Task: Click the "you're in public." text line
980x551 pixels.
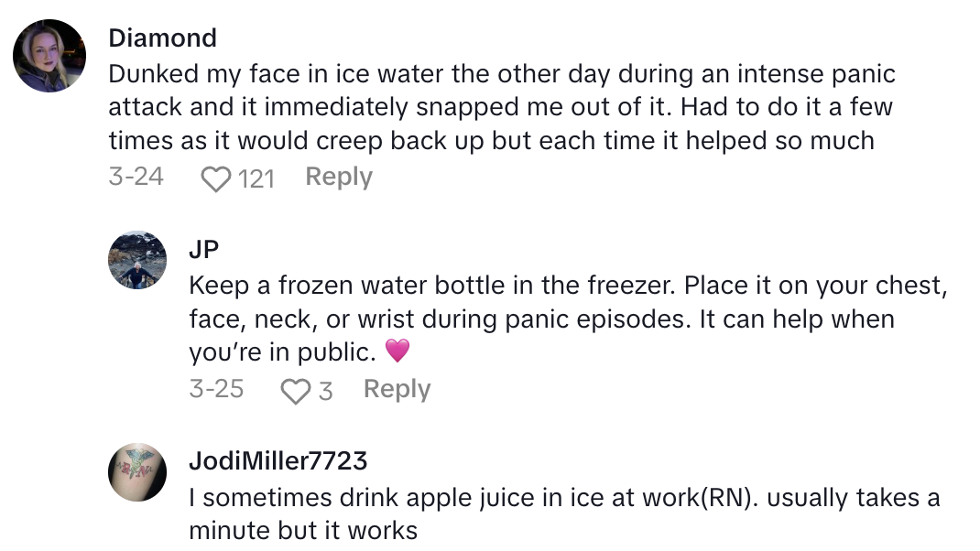Action: click(282, 352)
